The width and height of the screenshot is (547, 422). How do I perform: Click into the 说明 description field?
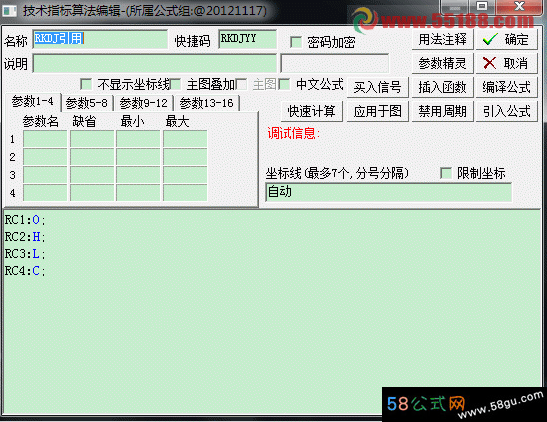coord(155,63)
